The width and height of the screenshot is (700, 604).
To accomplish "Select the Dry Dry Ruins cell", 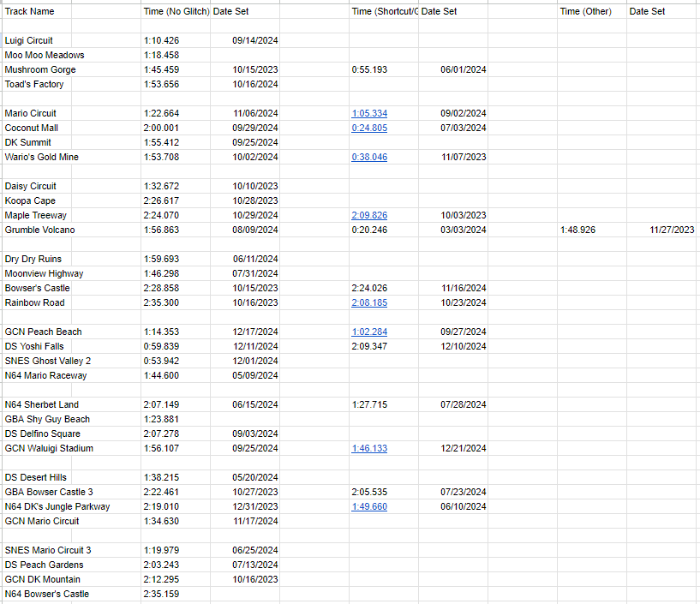I will pos(37,259).
